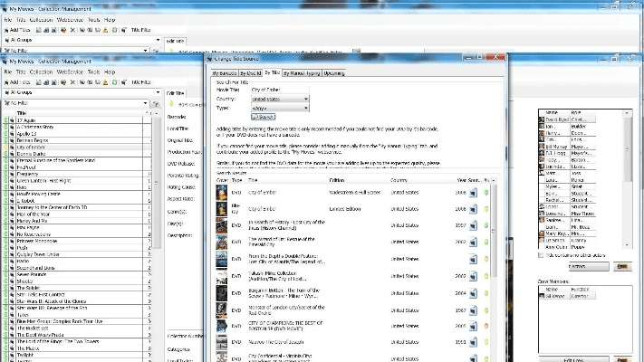The image size is (644, 362).
Task: Open the Country dropdown set to United States
Action: tap(281, 100)
